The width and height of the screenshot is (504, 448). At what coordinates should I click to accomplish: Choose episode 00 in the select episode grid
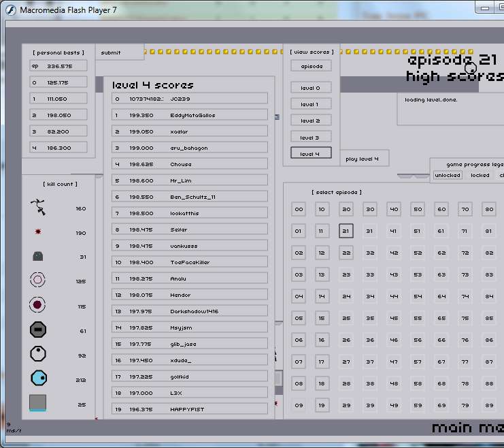tap(299, 209)
